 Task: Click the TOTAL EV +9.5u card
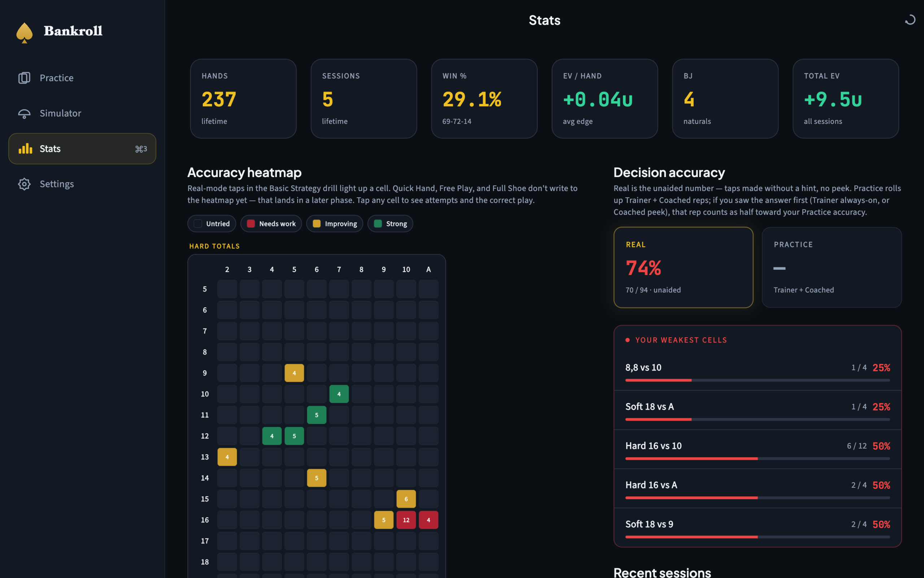point(845,99)
